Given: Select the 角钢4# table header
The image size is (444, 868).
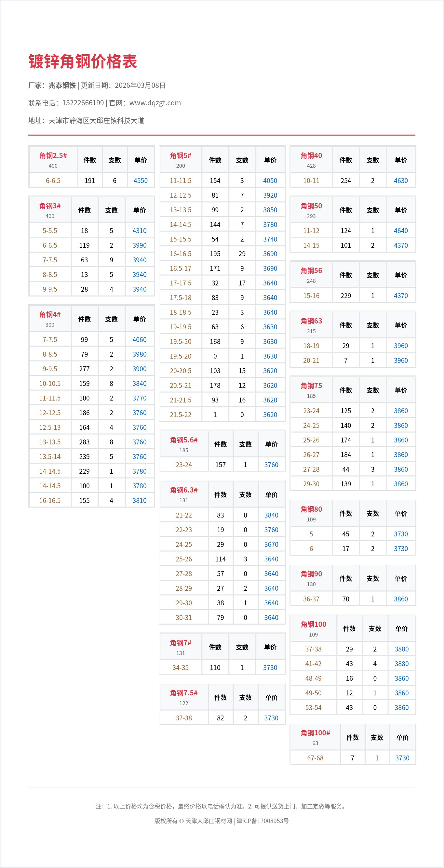Looking at the screenshot, I should tap(50, 319).
